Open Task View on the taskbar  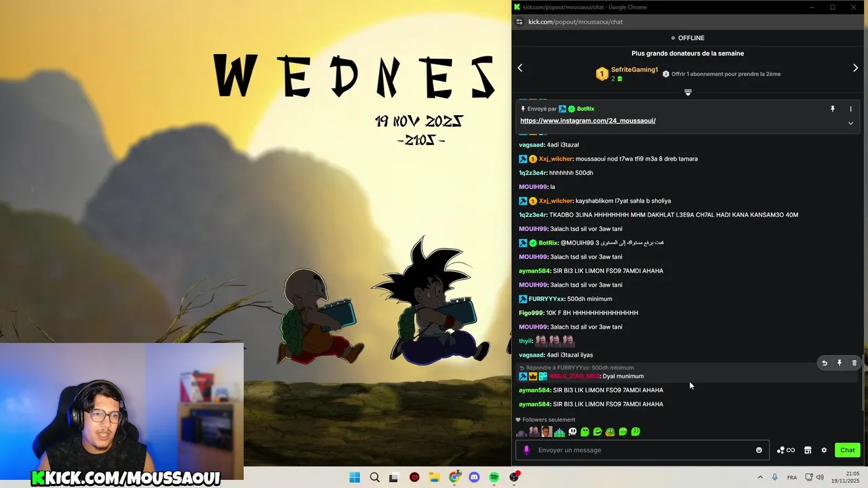393,477
